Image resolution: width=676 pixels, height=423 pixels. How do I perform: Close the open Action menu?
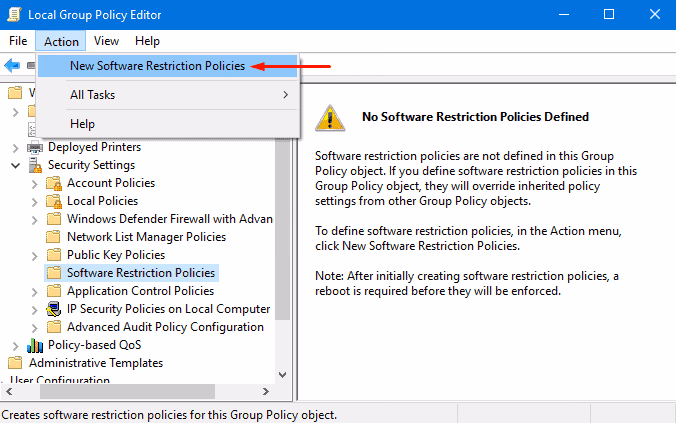(x=61, y=41)
